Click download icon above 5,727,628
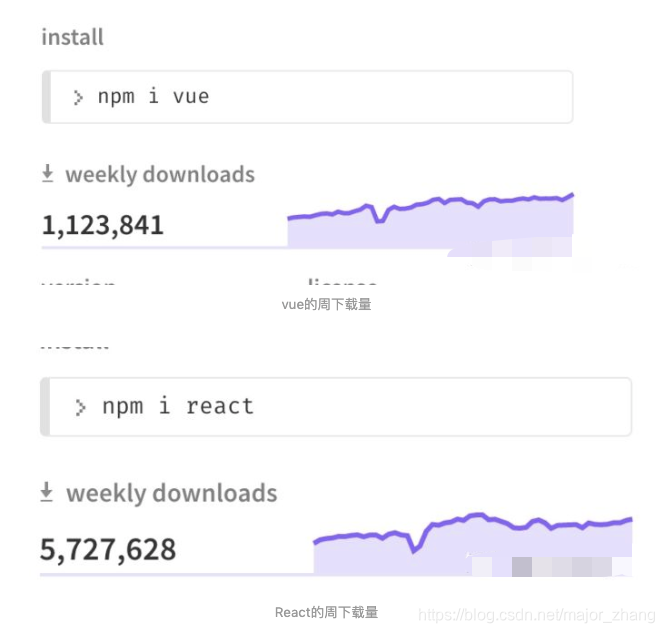The height and width of the screenshot is (633, 664). pos(46,493)
